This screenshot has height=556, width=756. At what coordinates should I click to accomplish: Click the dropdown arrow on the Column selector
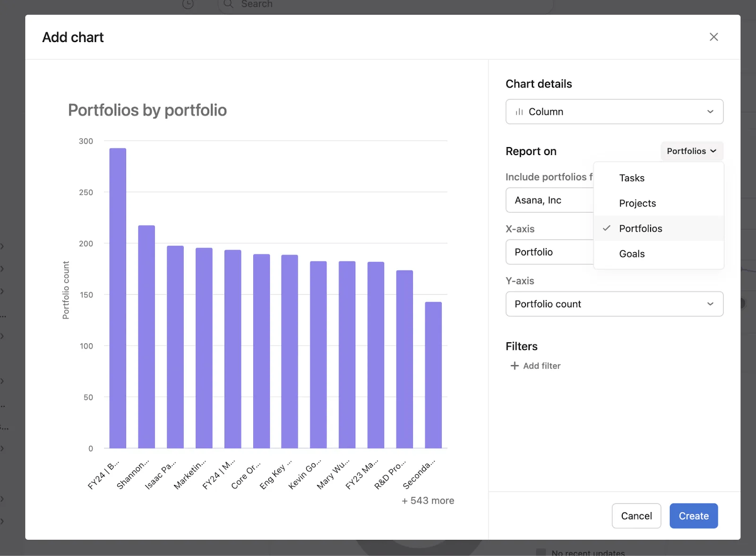tap(710, 112)
